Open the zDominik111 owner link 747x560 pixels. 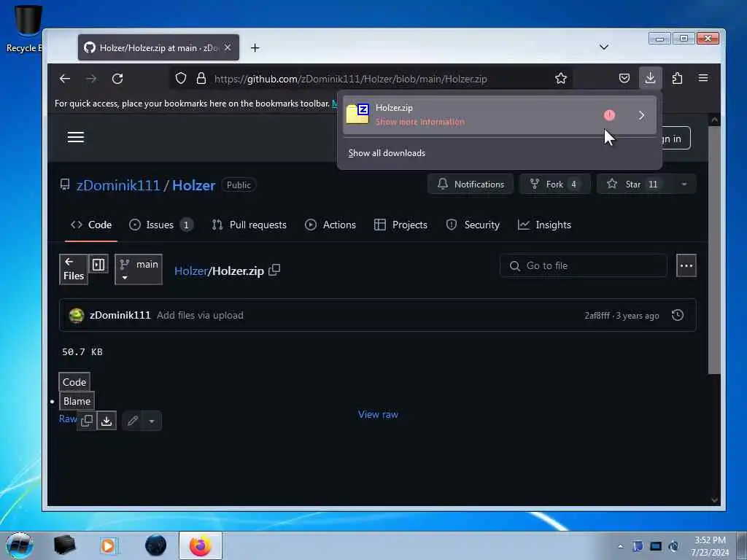click(118, 185)
